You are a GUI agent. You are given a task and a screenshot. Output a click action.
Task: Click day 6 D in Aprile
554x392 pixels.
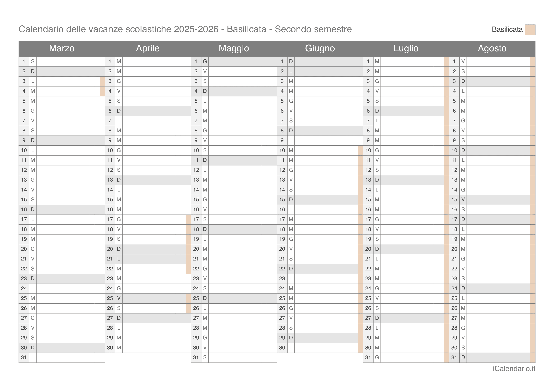click(x=148, y=111)
